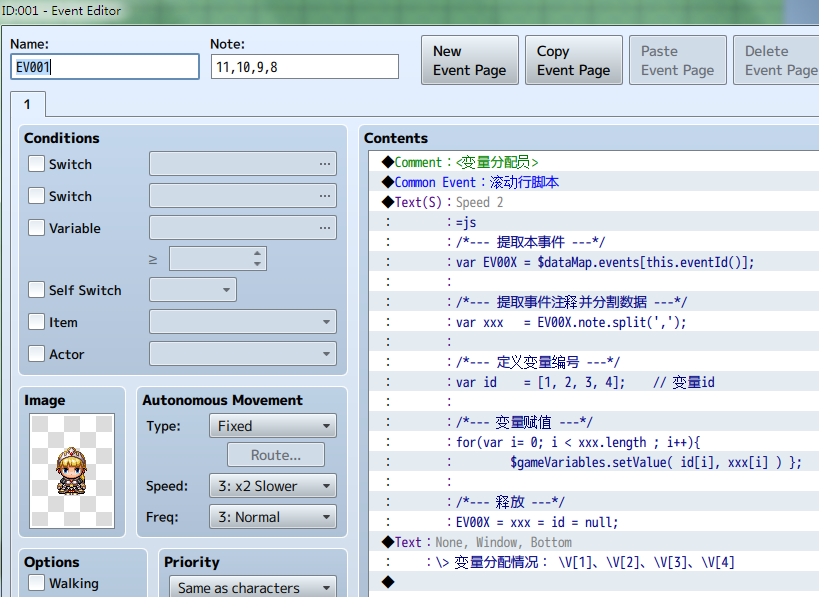The image size is (819, 597).
Task: Increase the Variable condition value stepper
Action: [257, 253]
